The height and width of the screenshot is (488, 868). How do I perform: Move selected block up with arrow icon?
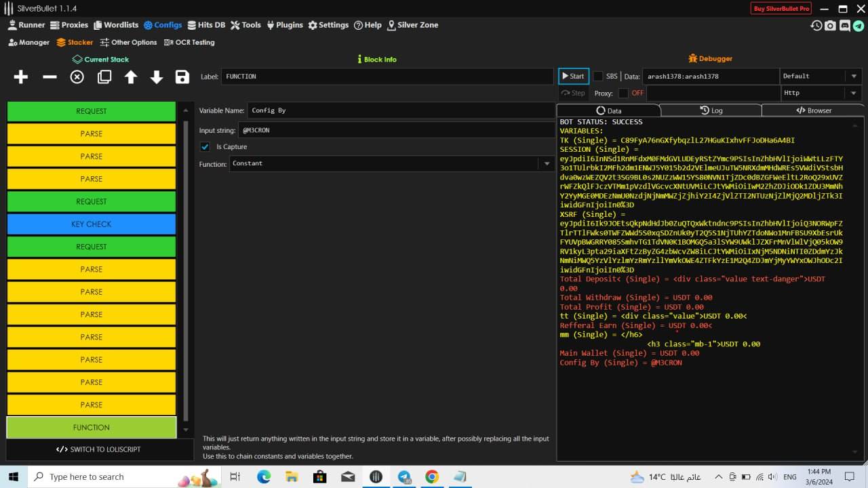tap(131, 77)
